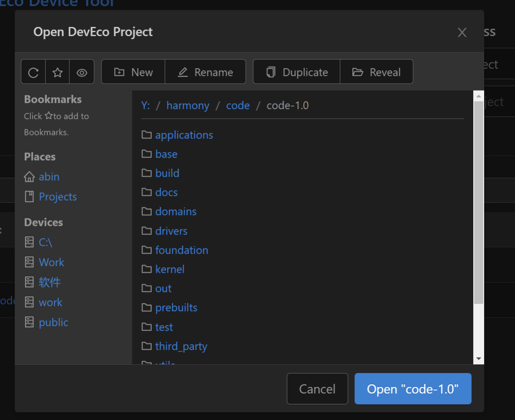Navigate to harmony in breadcrumb path
Viewport: 515px width, 420px height.
click(188, 106)
